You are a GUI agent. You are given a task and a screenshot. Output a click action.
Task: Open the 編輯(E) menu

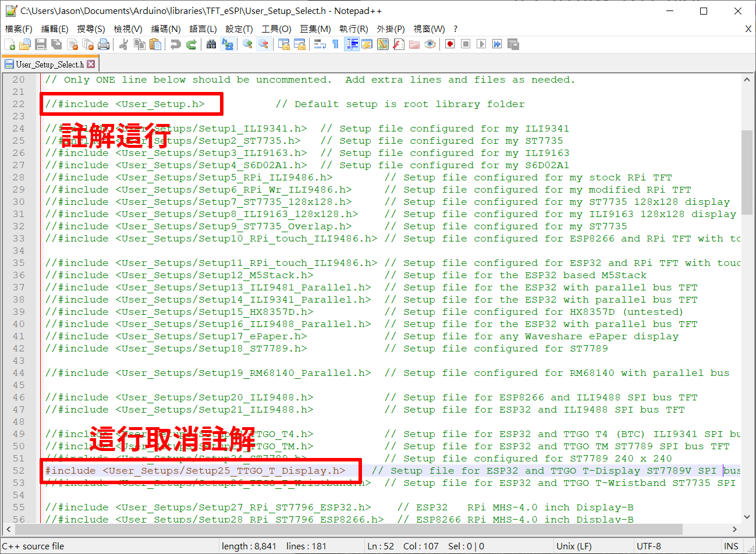tap(55, 29)
